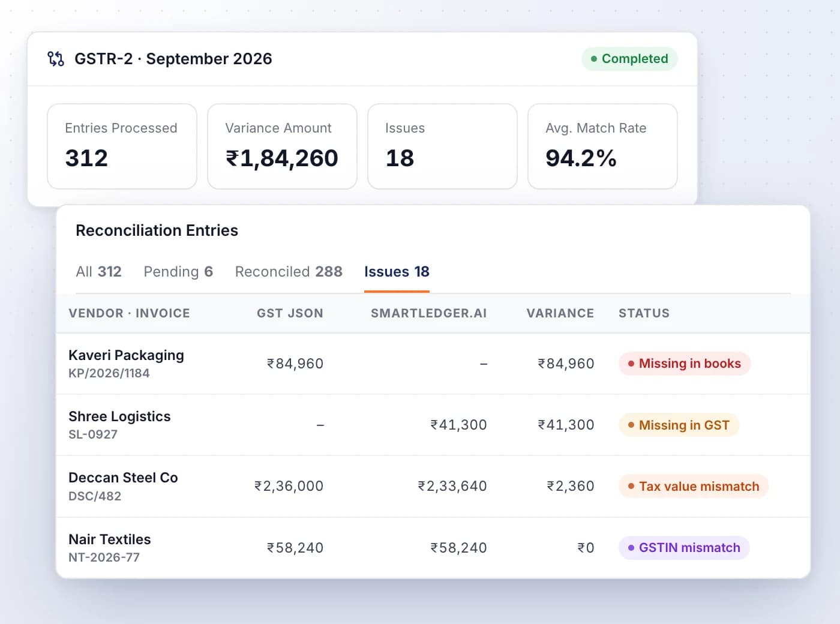
Task: Click the GSTR-2 · September 2026 title
Action: tap(173, 59)
